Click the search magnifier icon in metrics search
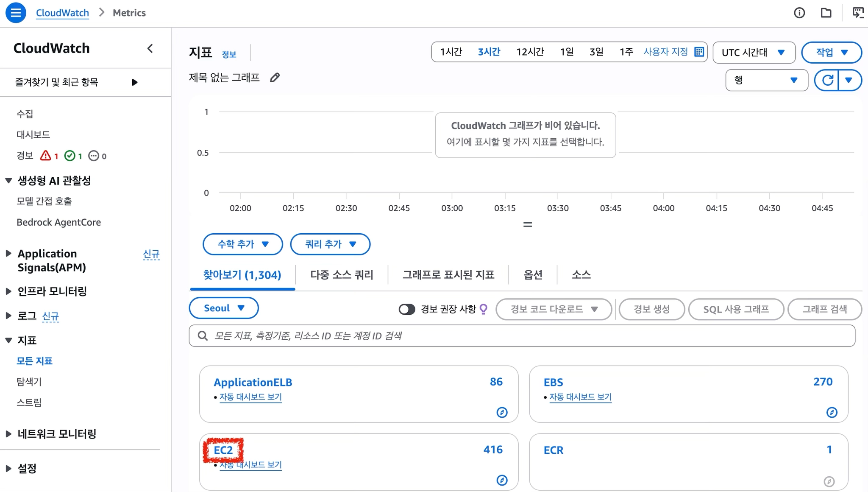Screen dimensions: 868x492 click(x=203, y=336)
